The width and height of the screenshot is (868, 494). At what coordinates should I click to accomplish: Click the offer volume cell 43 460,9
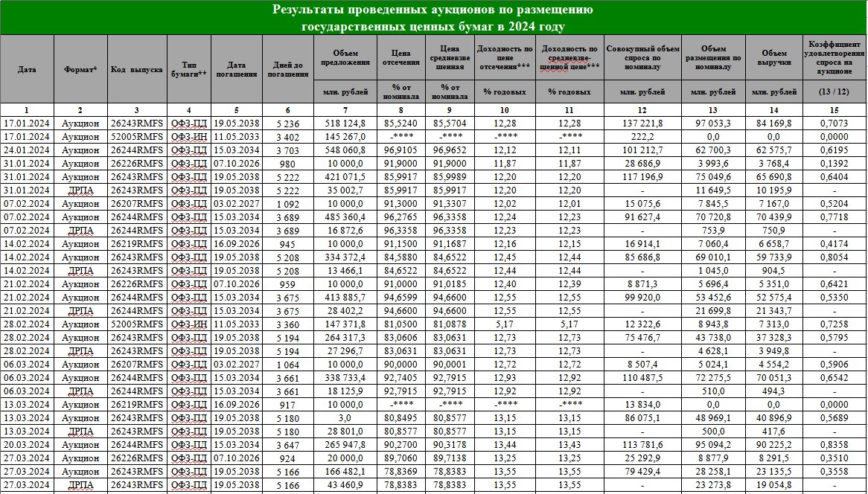point(345,484)
